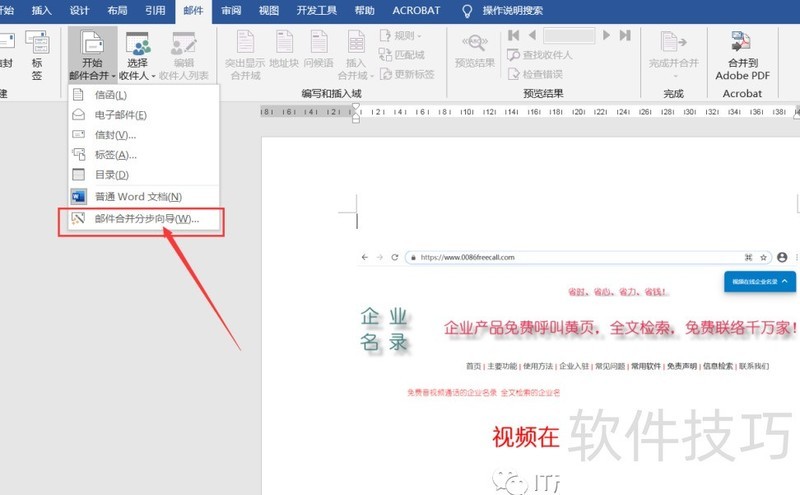Open the 选择收件人 dropdown
Screen dimensions: 800x495
pos(137,55)
